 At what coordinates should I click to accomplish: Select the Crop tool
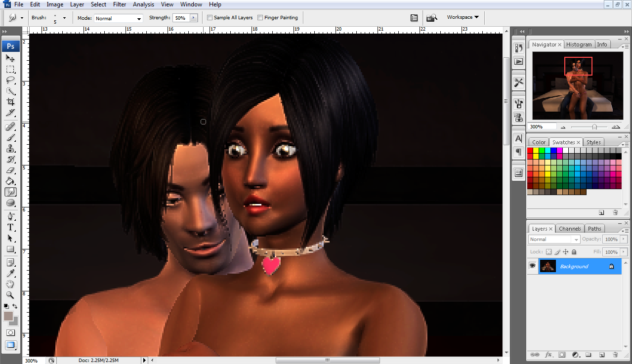[10, 102]
